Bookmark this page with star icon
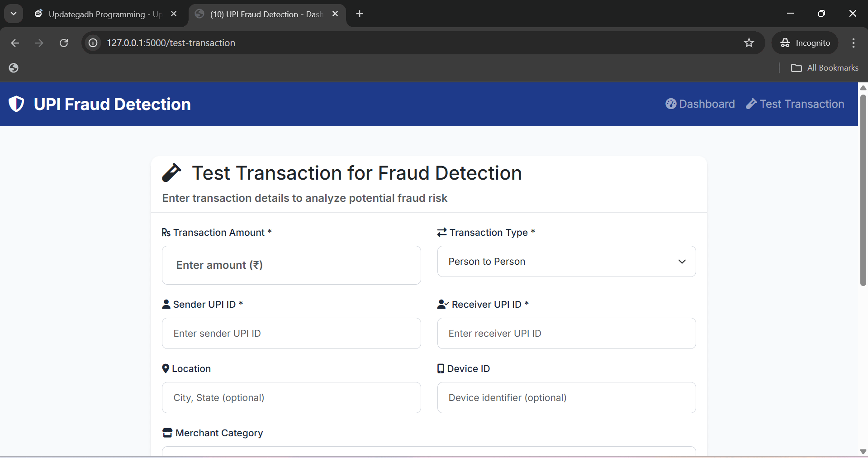 coord(749,43)
